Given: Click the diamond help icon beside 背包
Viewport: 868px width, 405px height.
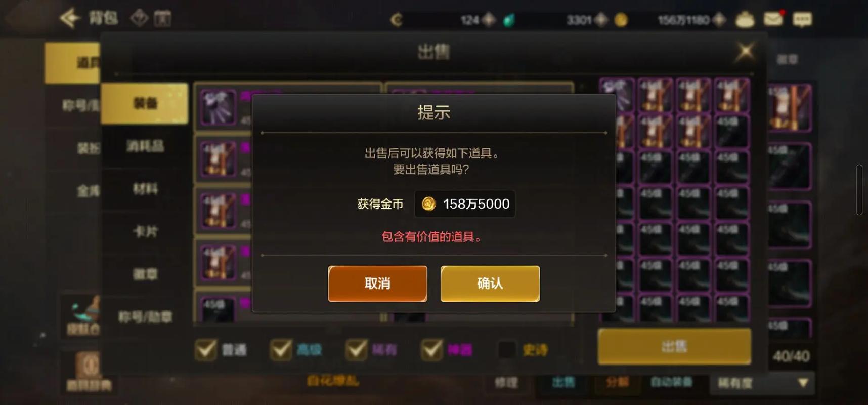Looking at the screenshot, I should tap(139, 18).
